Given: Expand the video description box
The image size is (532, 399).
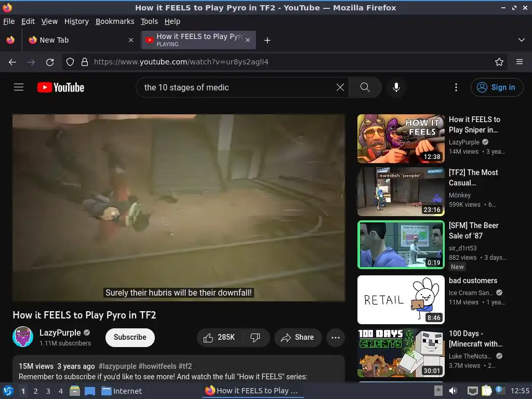Looking at the screenshot, I should tap(179, 369).
